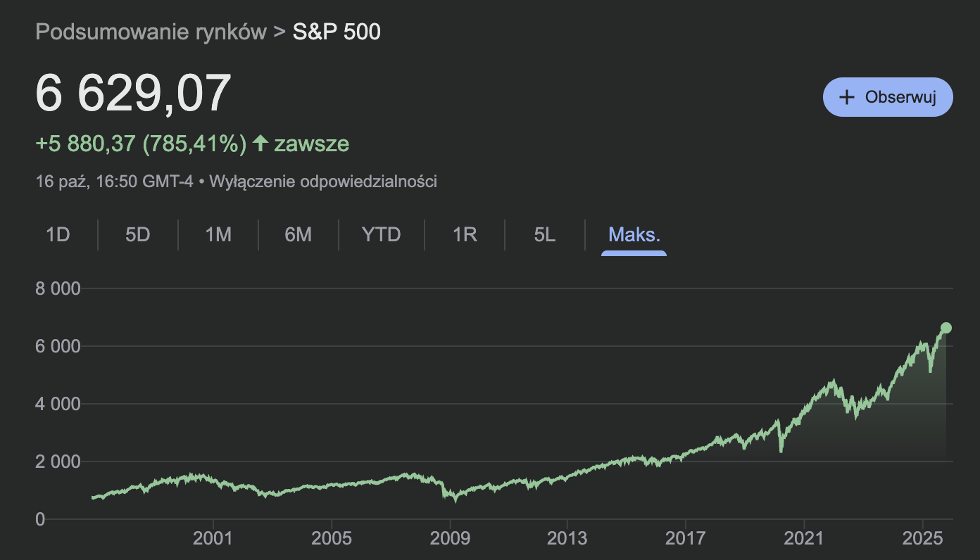Image resolution: width=980 pixels, height=560 pixels.
Task: Select the 5L five-year range
Action: (545, 234)
